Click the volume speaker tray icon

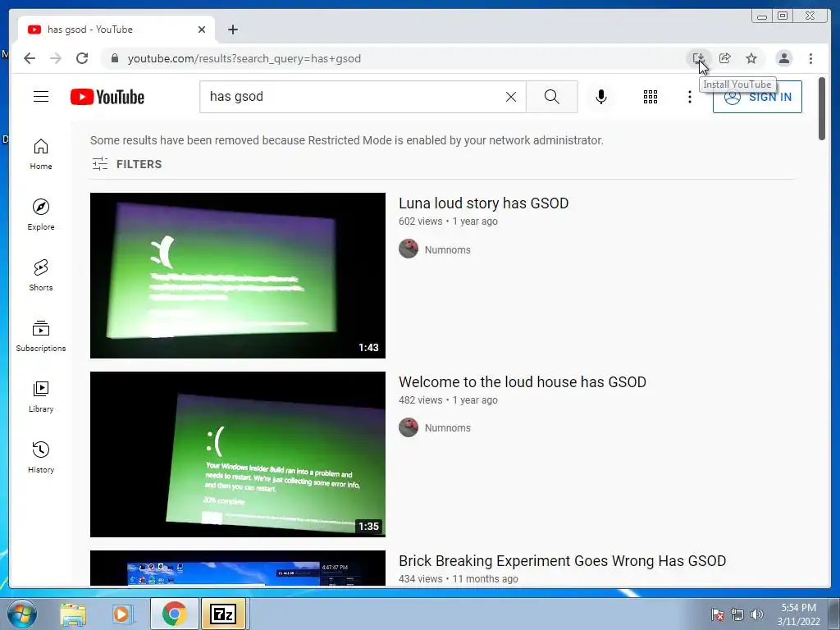(x=757, y=614)
